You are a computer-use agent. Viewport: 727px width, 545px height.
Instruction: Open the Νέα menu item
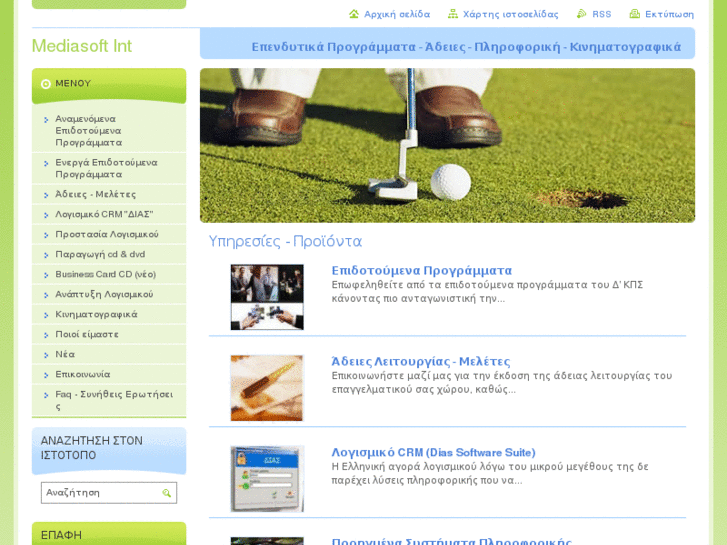click(x=109, y=354)
